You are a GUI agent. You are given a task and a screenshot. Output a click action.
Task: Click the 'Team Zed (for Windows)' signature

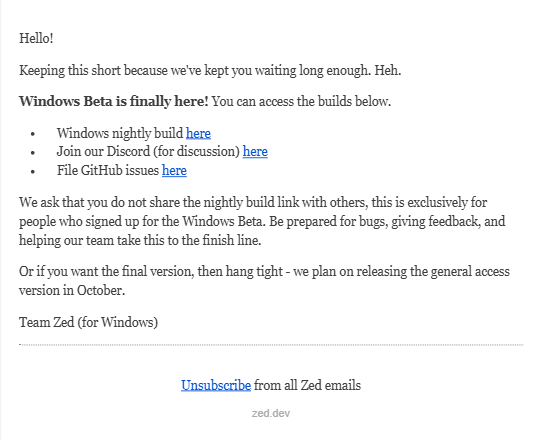88,322
